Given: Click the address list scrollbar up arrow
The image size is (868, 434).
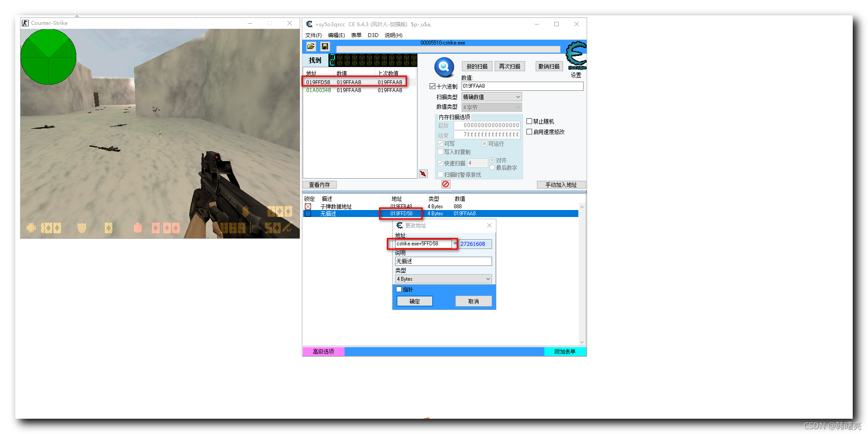Looking at the screenshot, I should pos(582,207).
